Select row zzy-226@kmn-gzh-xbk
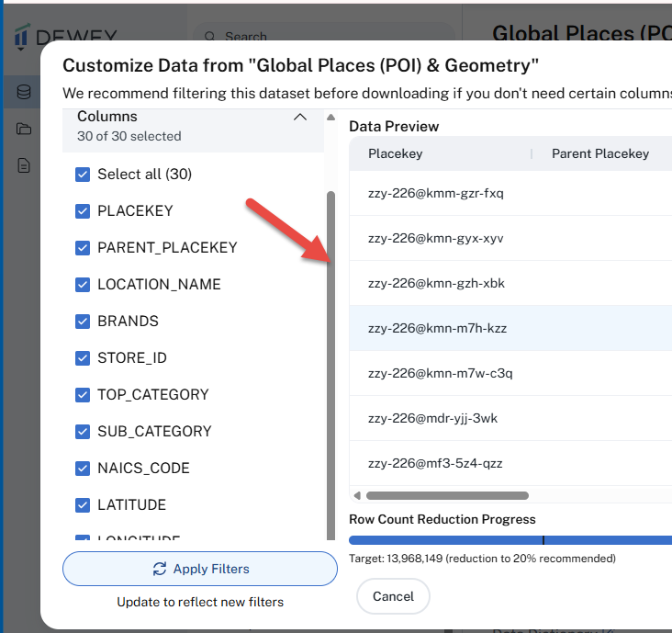672x633 pixels. (510, 284)
